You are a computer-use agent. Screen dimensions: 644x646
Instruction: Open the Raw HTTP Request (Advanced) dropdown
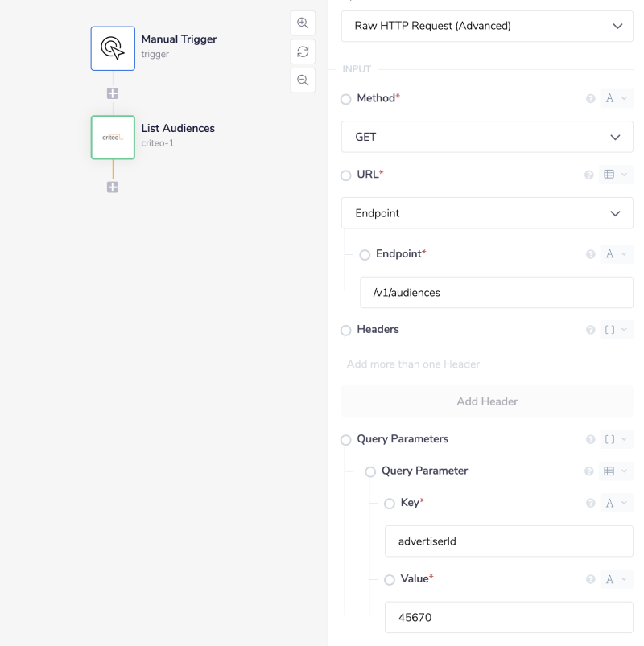tap(487, 26)
